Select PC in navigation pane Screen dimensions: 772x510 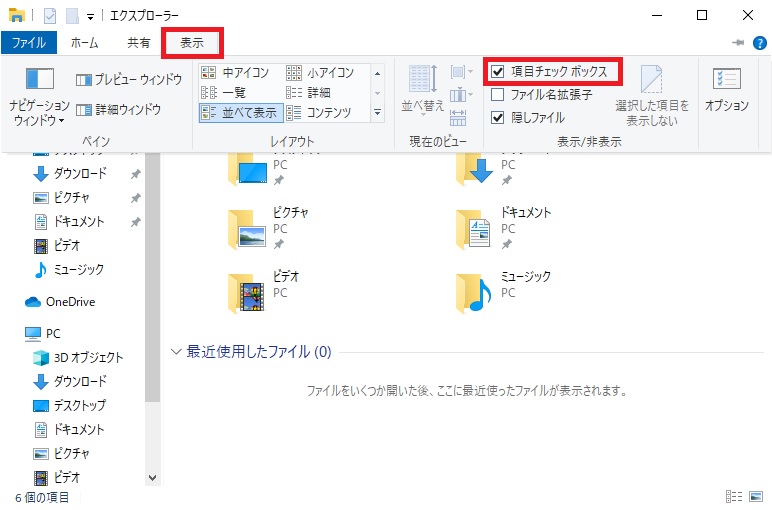click(x=42, y=334)
